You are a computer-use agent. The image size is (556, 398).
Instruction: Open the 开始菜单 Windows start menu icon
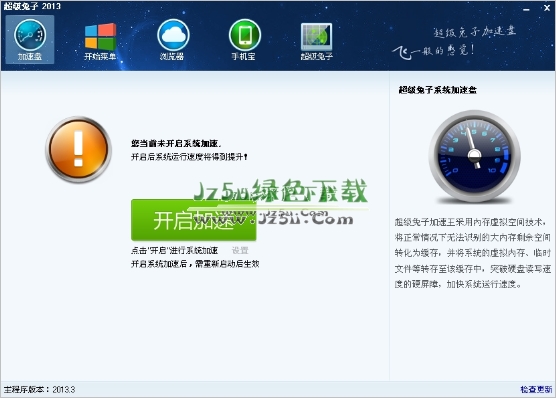pyautogui.click(x=100, y=41)
